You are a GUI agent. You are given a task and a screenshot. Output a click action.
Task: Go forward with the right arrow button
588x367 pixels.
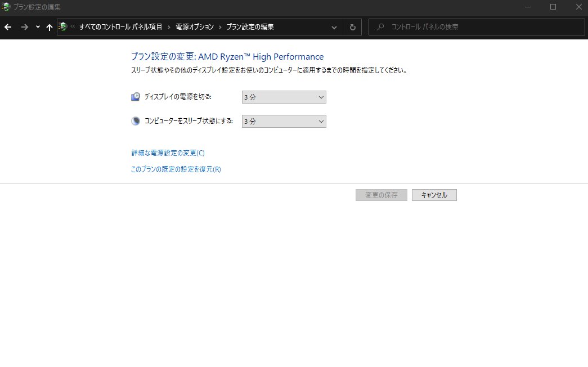(x=24, y=27)
